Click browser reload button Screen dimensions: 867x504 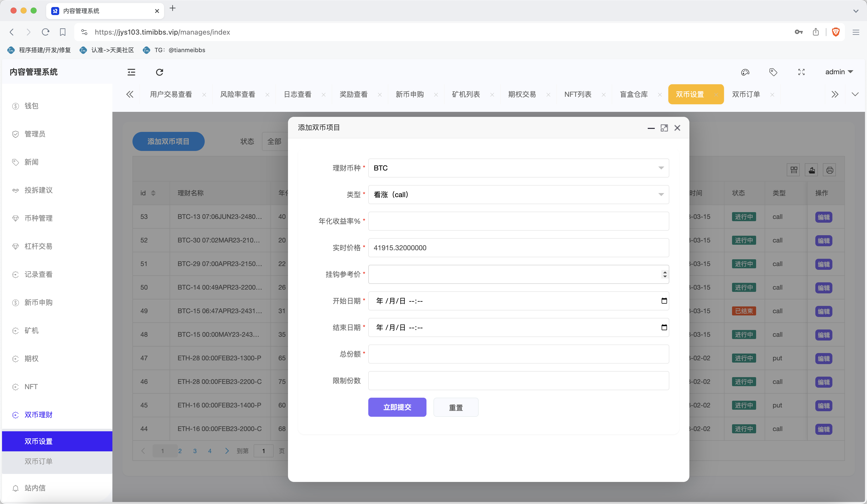tap(45, 32)
